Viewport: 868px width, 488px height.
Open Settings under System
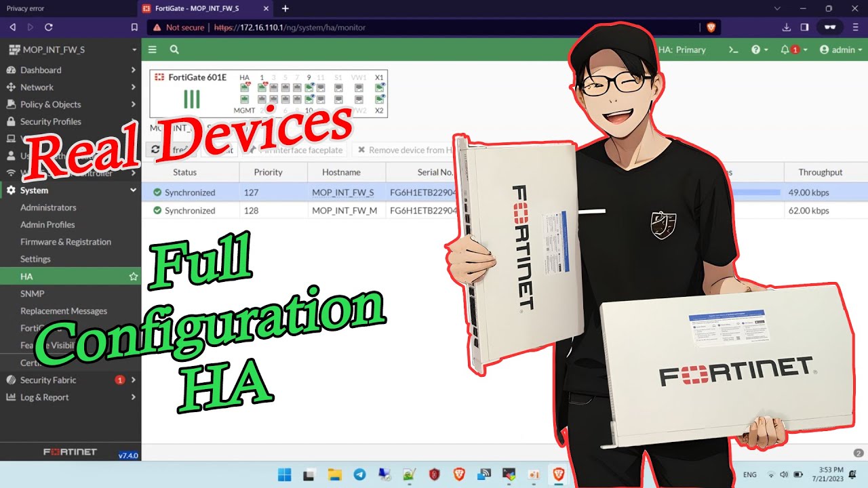(35, 259)
